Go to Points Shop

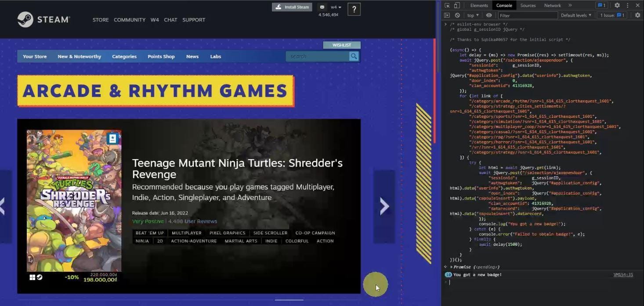161,56
